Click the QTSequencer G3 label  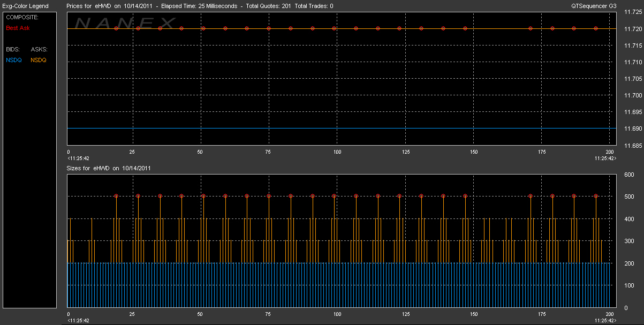(x=594, y=6)
